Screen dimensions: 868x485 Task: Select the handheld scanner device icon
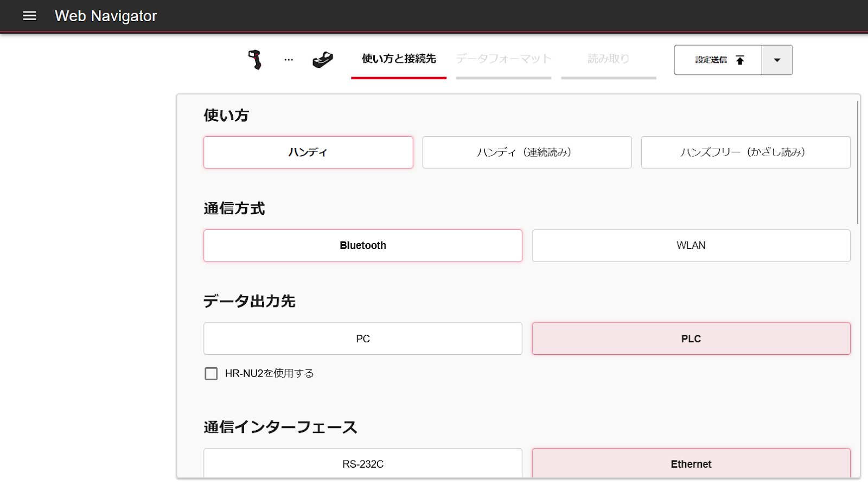pyautogui.click(x=255, y=60)
